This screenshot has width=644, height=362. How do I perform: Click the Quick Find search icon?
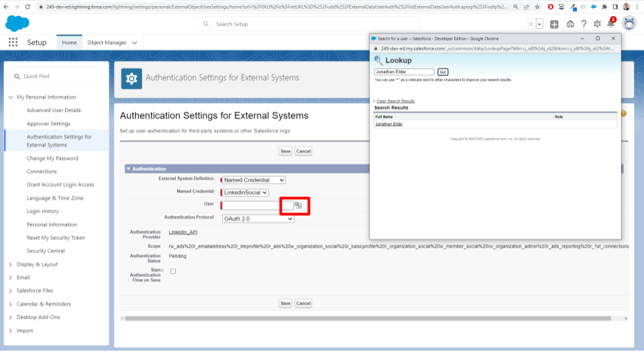(x=17, y=76)
